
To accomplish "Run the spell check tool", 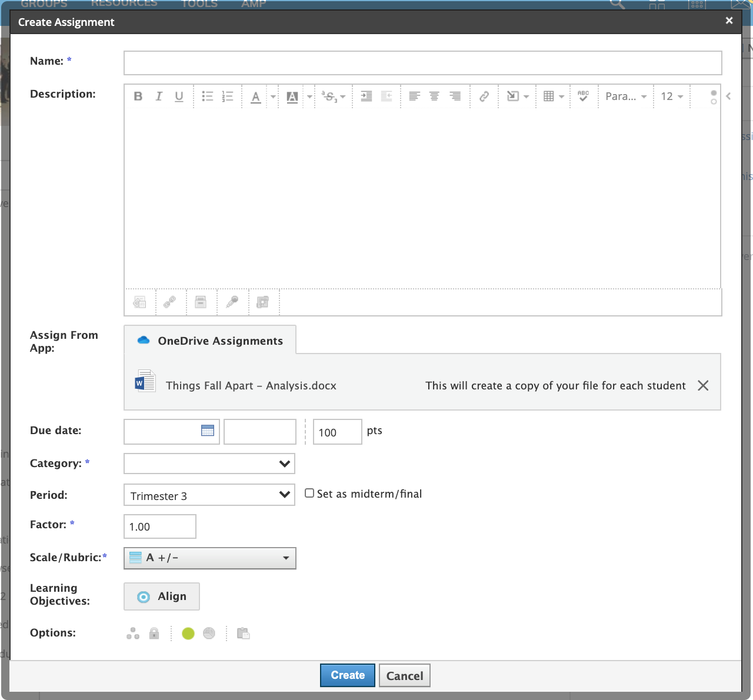I will pos(583,96).
